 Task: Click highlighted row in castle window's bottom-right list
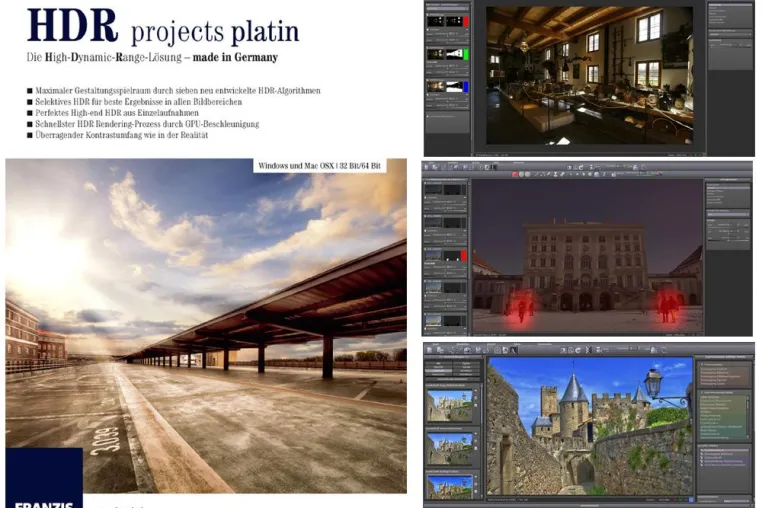pos(725,450)
